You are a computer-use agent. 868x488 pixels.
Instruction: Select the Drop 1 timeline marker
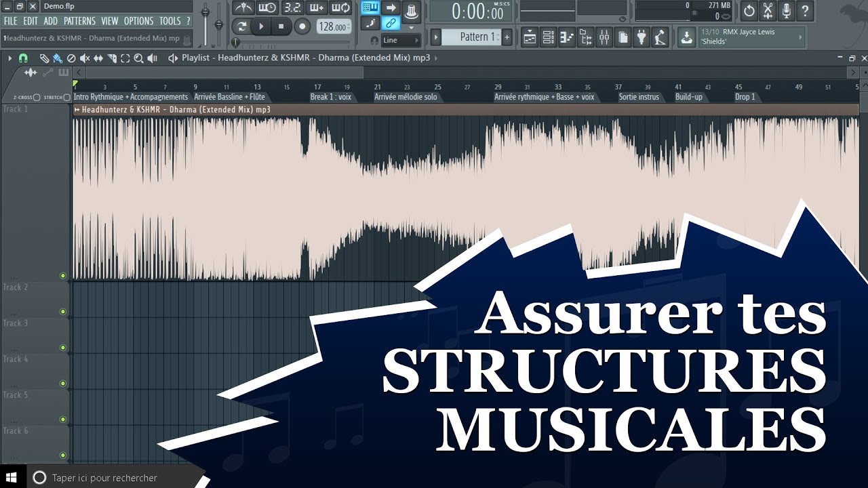point(745,97)
